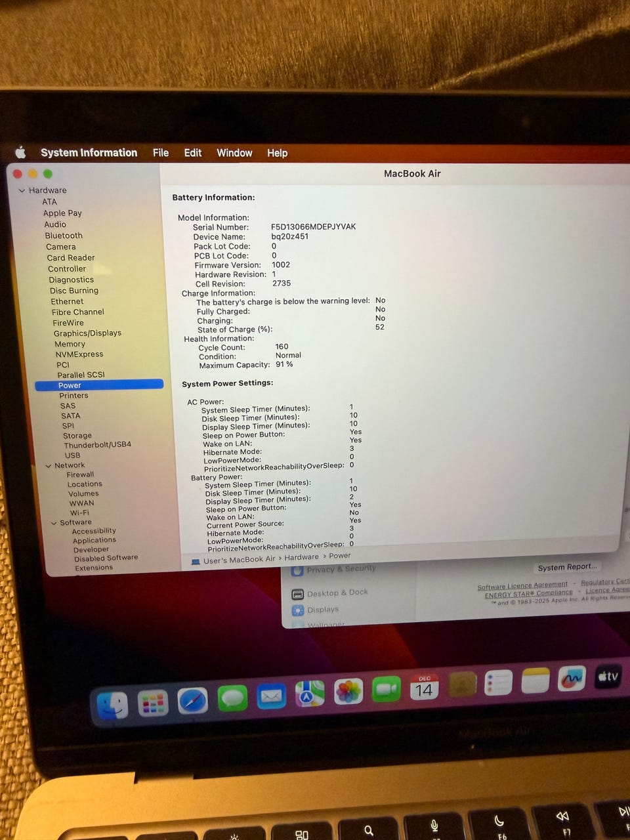Open FaceTime from the Dock
The height and width of the screenshot is (840, 630).
tap(387, 690)
